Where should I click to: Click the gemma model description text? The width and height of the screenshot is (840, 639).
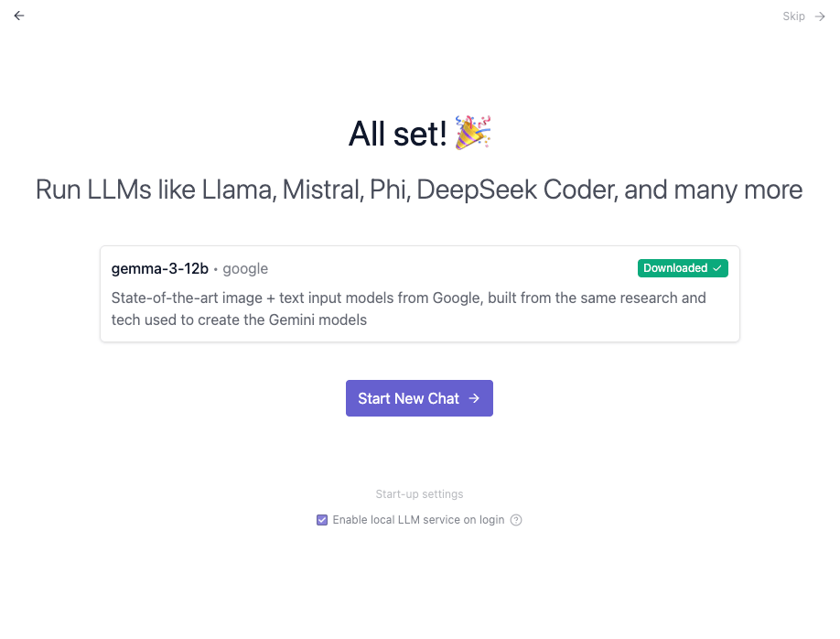(x=408, y=298)
